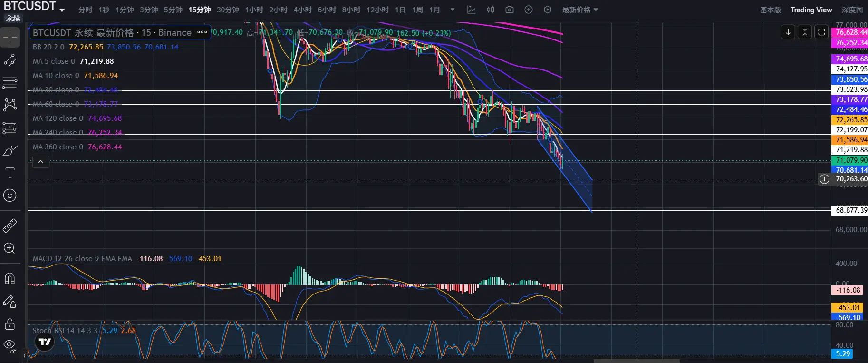Open candlestick chart style icon

point(491,10)
